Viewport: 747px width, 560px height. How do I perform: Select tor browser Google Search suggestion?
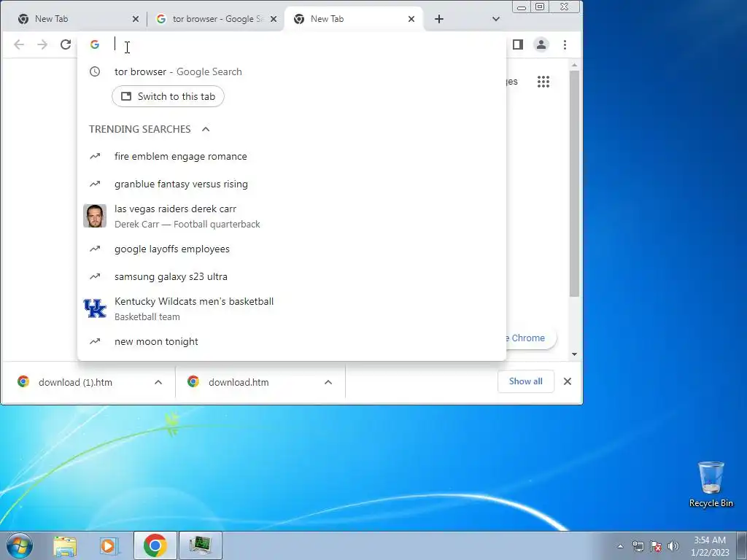[x=292, y=72]
